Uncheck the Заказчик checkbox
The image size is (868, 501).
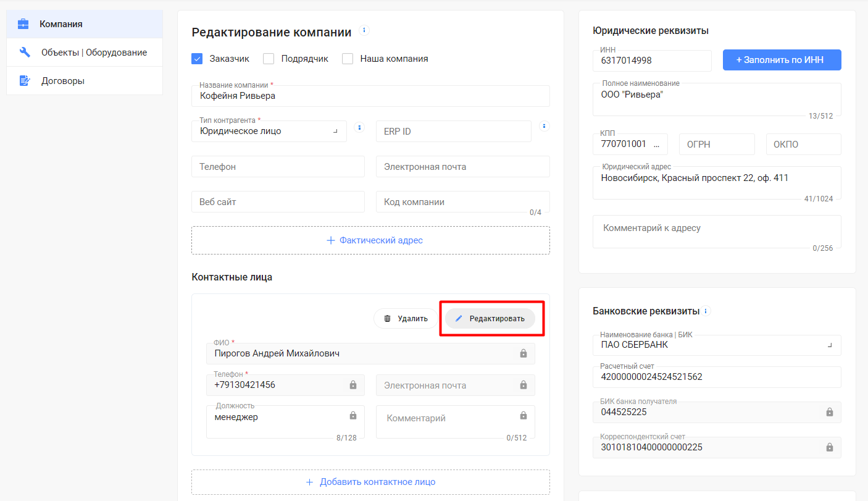coord(198,59)
